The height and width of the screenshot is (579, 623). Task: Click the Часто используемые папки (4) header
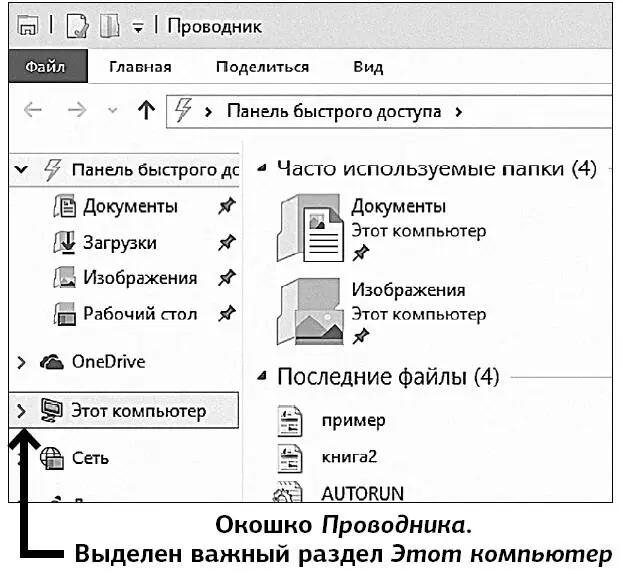(437, 168)
